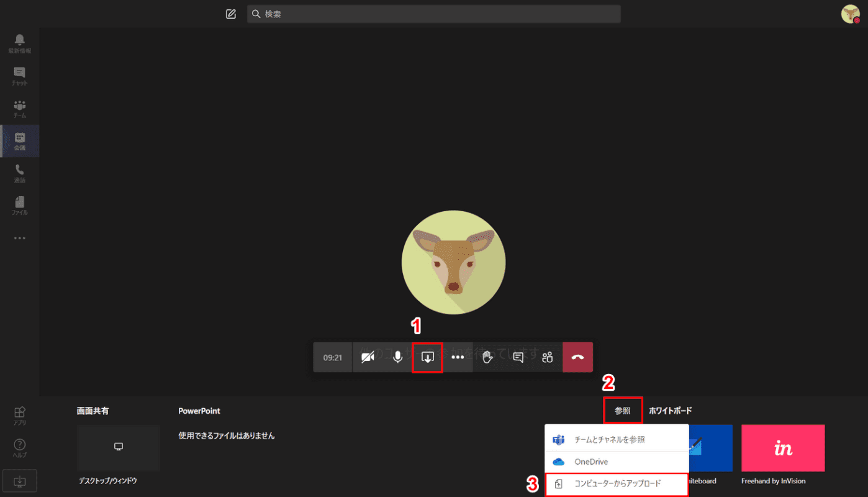Open Apps store in sidebar
Image resolution: width=868 pixels, height=497 pixels.
(20, 415)
